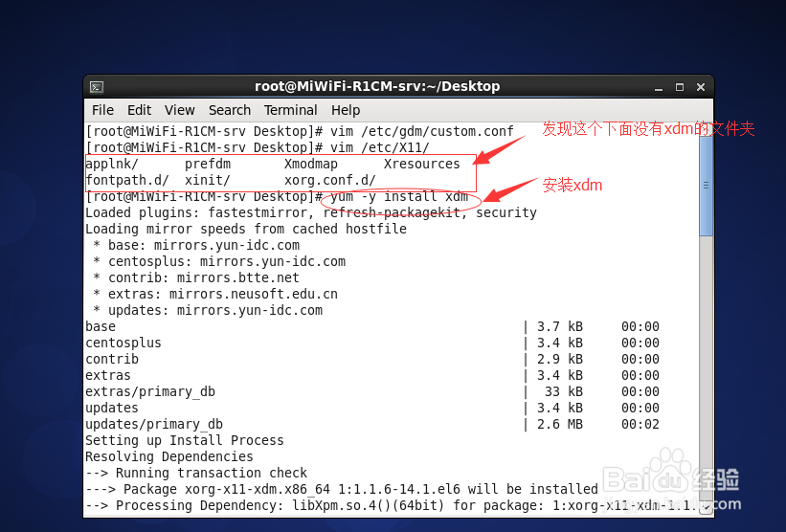This screenshot has width=786, height=532.
Task: Click the 'Xresources' entry
Action: [x=421, y=164]
